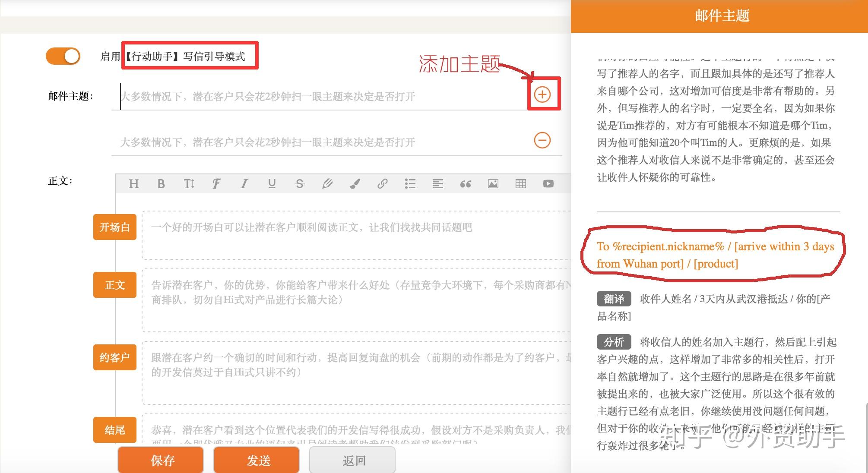This screenshot has width=868, height=473.
Task: Add a subject line with plus icon
Action: point(542,95)
